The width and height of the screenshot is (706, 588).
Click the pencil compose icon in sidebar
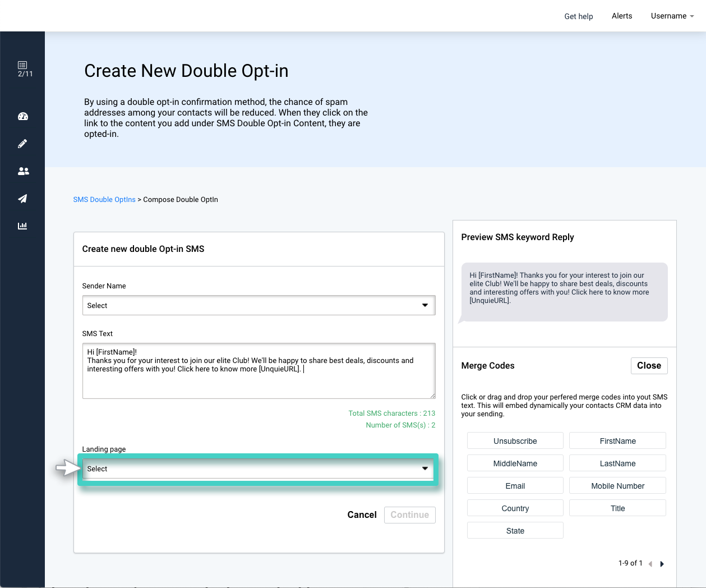(x=22, y=144)
